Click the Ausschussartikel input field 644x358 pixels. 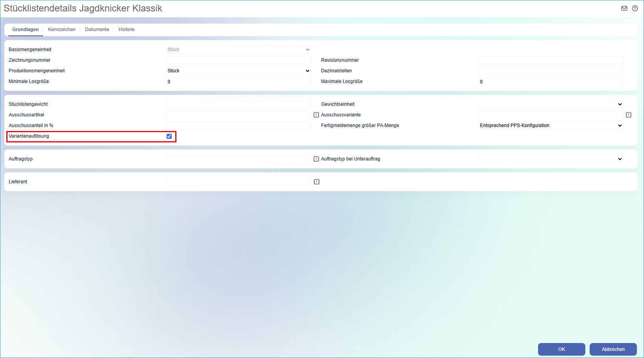coord(238,115)
